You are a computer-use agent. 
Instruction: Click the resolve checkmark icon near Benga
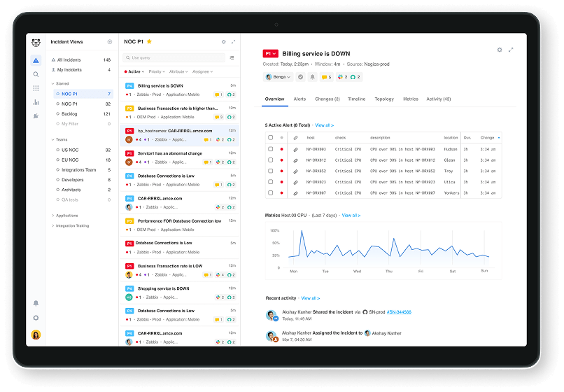(301, 77)
